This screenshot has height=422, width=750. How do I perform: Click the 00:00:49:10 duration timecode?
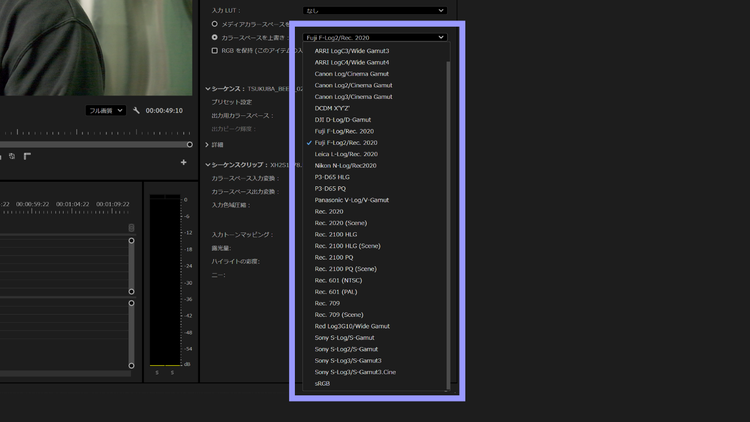pyautogui.click(x=164, y=111)
